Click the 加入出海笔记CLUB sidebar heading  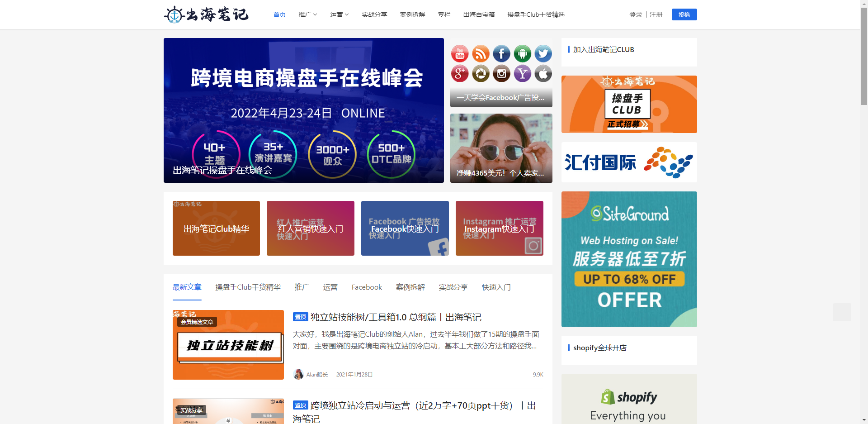604,50
